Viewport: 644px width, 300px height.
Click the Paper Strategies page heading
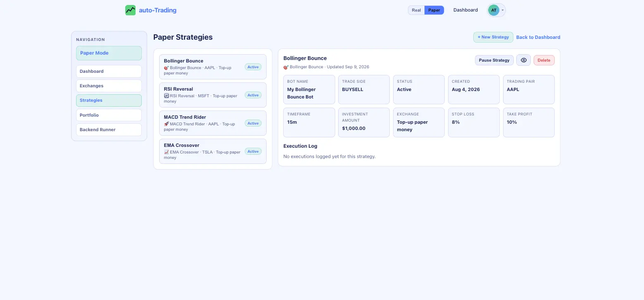click(183, 37)
